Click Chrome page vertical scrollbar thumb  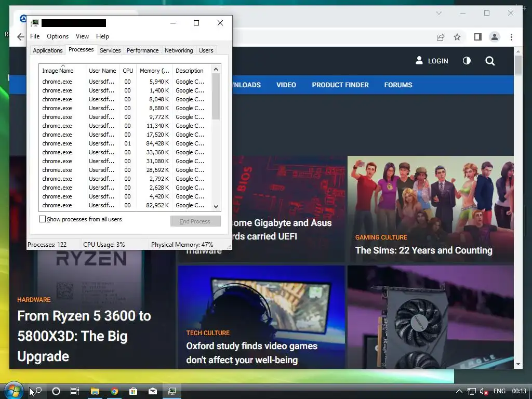[518, 65]
